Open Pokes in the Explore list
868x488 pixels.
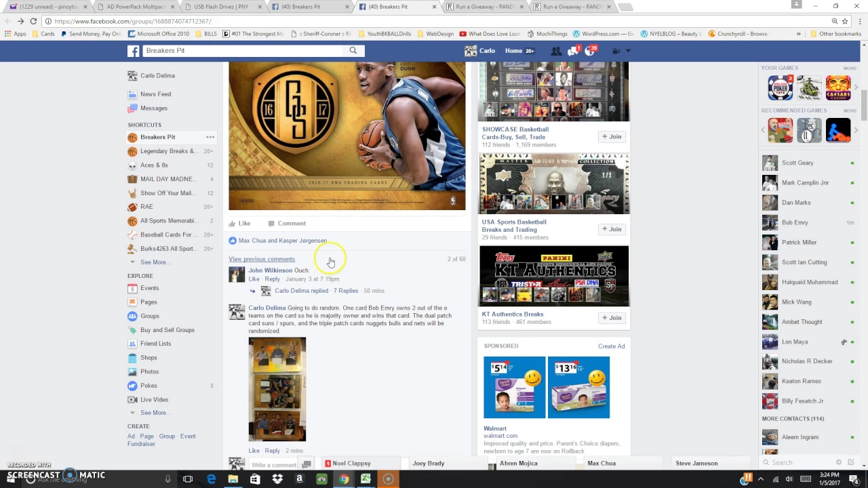tap(149, 386)
